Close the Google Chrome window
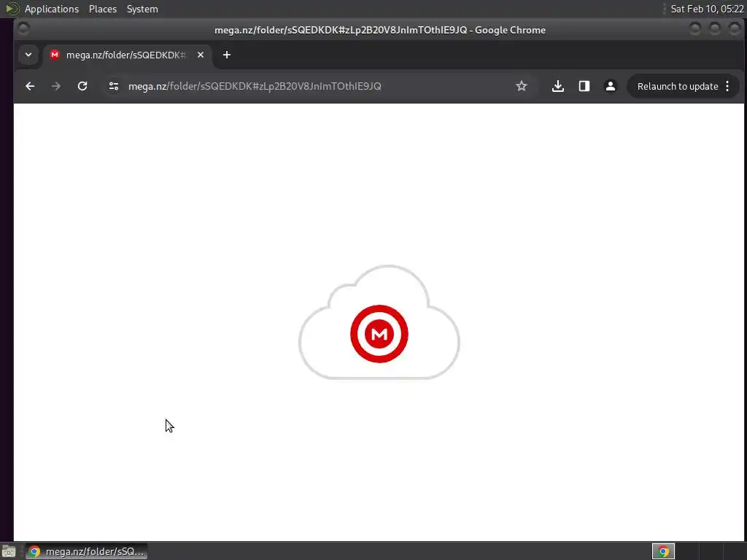The image size is (747, 560). pos(734,29)
